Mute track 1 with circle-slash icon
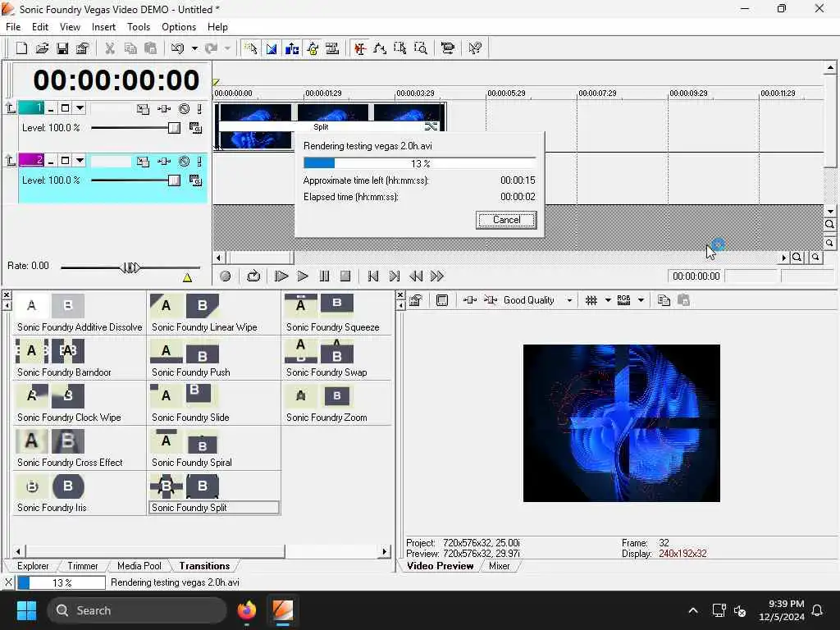This screenshot has height=630, width=840. (185, 109)
